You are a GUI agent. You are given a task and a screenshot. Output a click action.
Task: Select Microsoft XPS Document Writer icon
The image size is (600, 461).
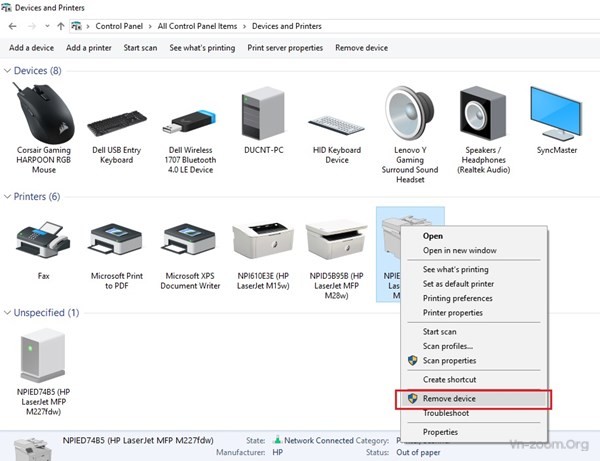pyautogui.click(x=190, y=239)
